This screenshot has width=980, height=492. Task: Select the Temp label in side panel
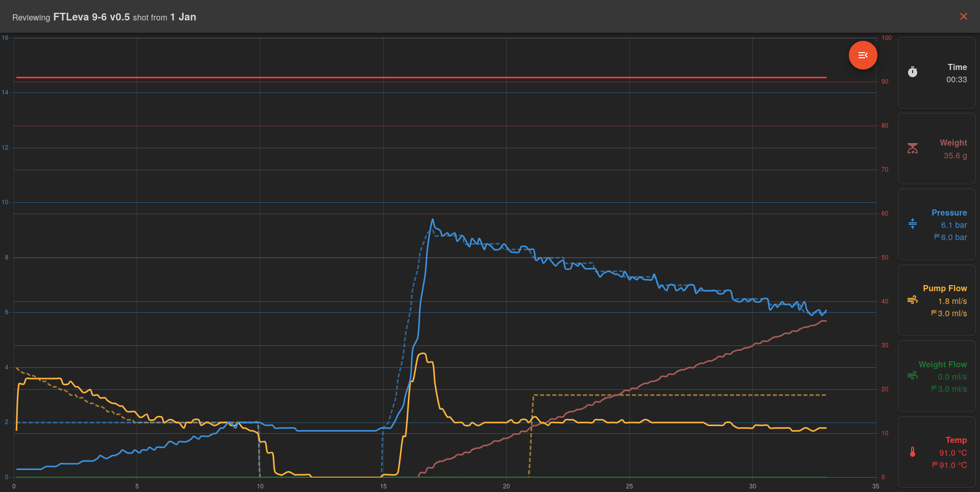click(x=955, y=440)
